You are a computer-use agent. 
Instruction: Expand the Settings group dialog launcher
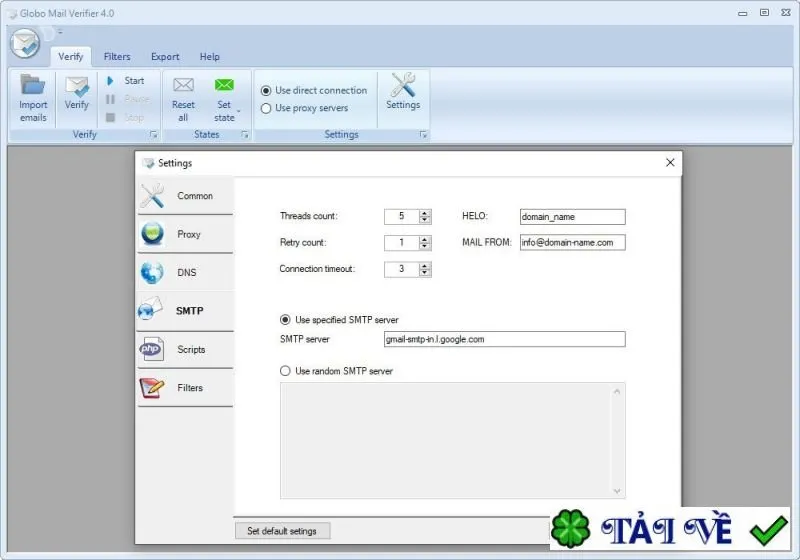pyautogui.click(x=423, y=135)
